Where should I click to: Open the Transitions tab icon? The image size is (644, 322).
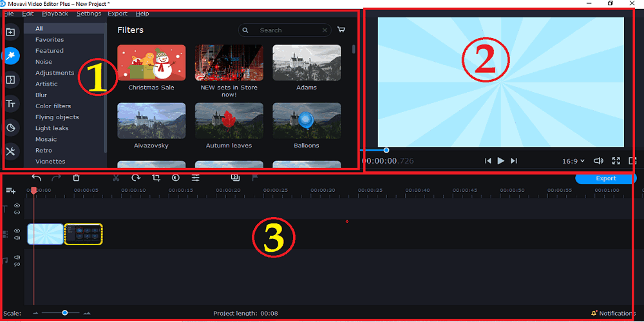tap(10, 80)
